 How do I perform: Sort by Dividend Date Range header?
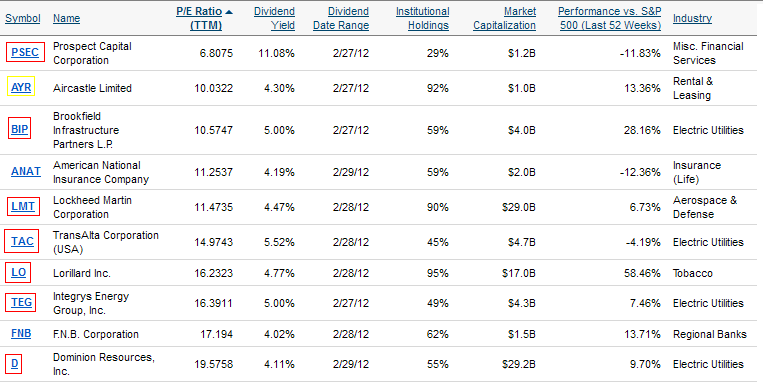pos(341,18)
